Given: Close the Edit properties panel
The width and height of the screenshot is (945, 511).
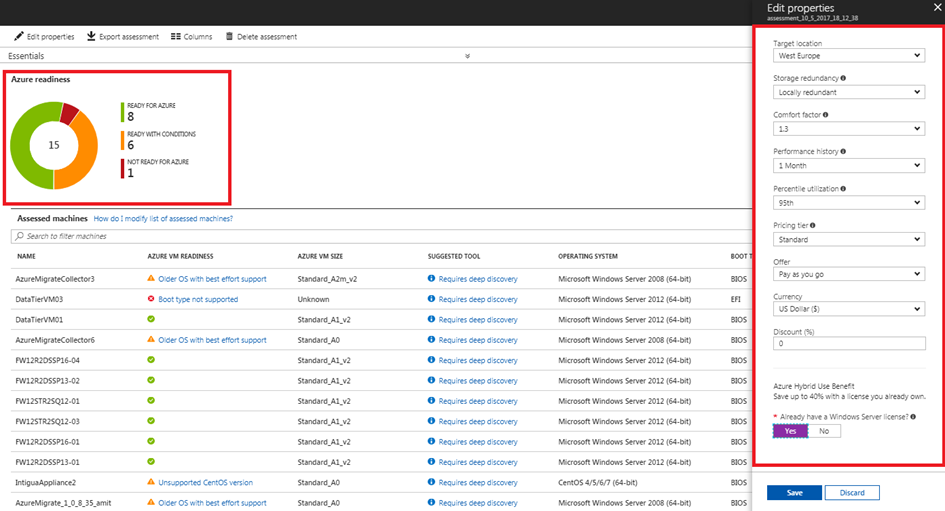Looking at the screenshot, I should click(x=938, y=7).
